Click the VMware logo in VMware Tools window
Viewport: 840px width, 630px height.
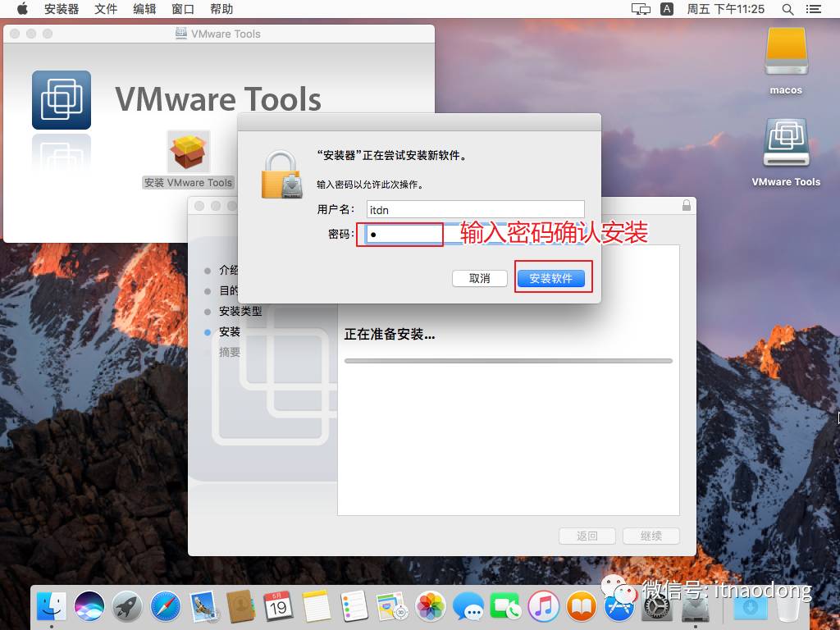coord(61,99)
